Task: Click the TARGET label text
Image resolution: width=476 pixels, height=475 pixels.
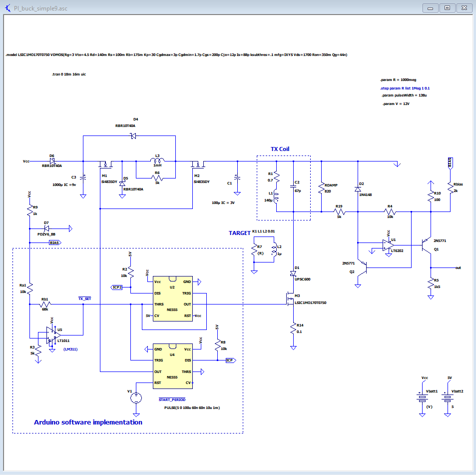Action: (240, 233)
